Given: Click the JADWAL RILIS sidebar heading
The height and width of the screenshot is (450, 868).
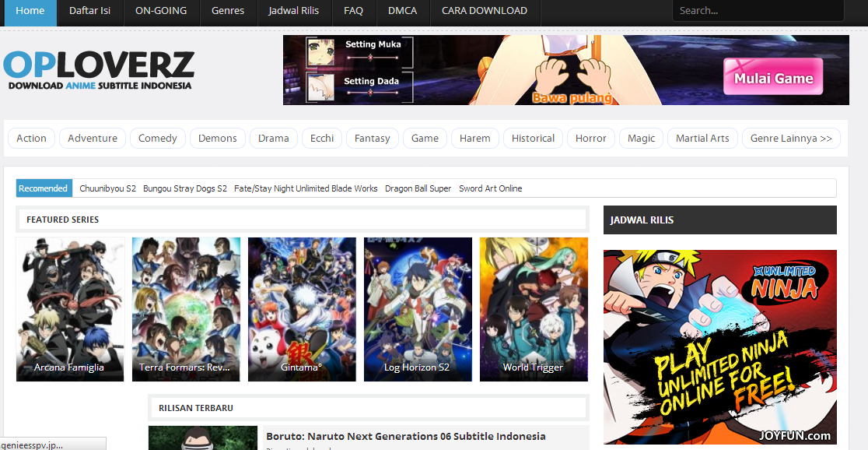Looking at the screenshot, I should coord(642,220).
